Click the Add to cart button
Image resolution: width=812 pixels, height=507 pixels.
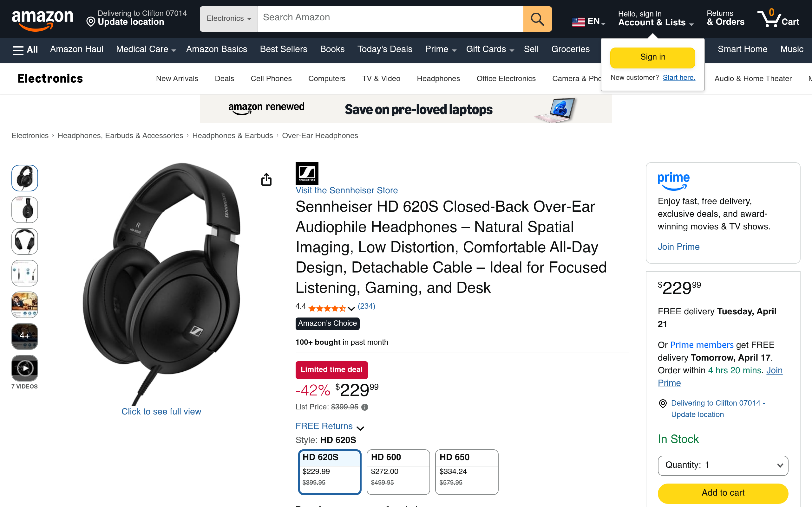point(723,492)
